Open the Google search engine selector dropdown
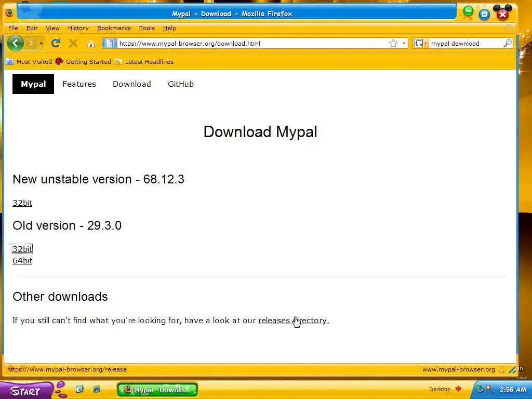 [420, 43]
